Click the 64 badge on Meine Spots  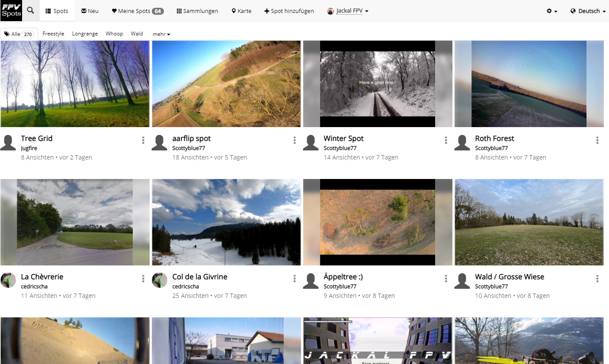(158, 11)
